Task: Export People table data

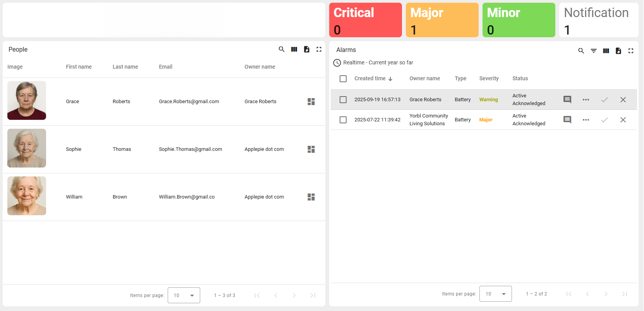Action: click(306, 49)
